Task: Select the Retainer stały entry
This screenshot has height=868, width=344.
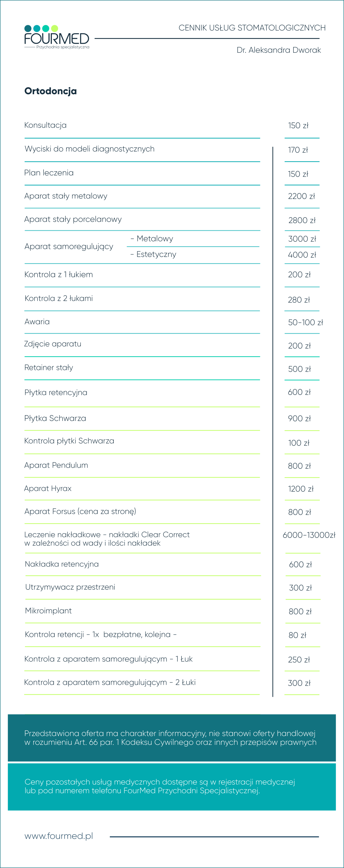Action: [48, 368]
